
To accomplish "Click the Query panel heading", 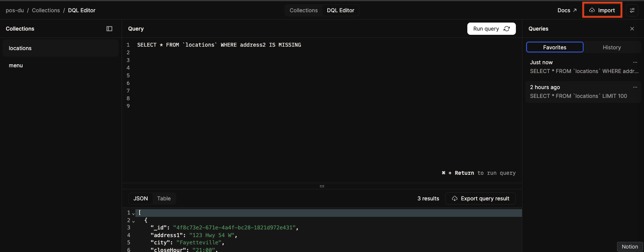I will 136,29.
